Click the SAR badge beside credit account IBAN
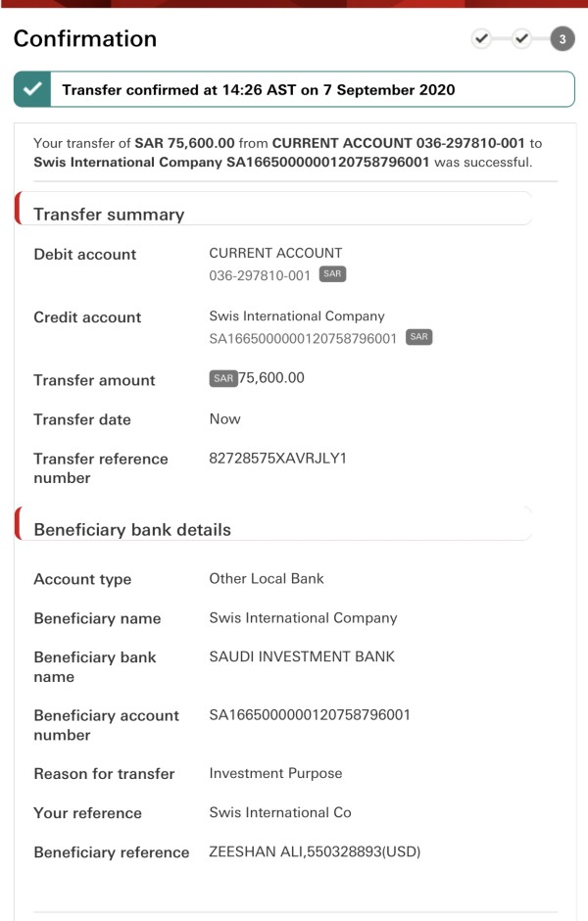The height and width of the screenshot is (921, 588). click(x=418, y=338)
